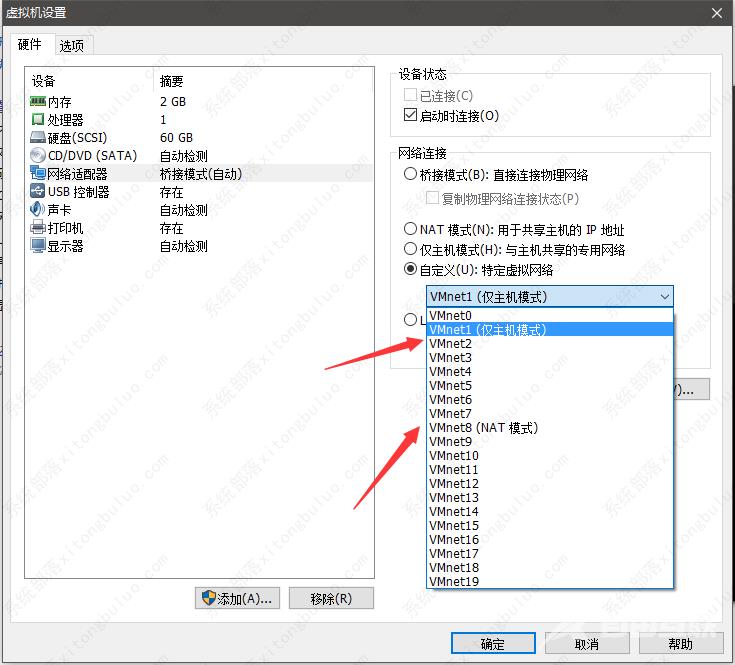Click the 桥接模式(自动) summary value
The image size is (735, 665).
[x=201, y=174]
